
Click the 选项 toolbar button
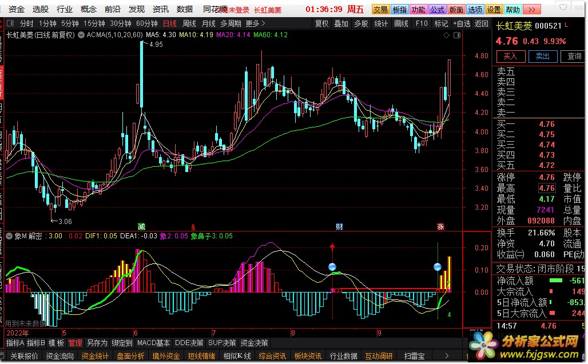coord(475,9)
